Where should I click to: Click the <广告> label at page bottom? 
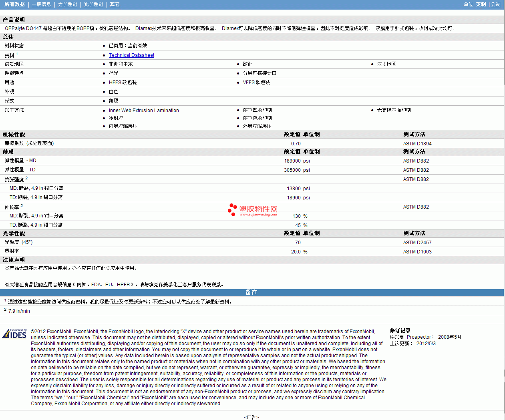pos(251,417)
